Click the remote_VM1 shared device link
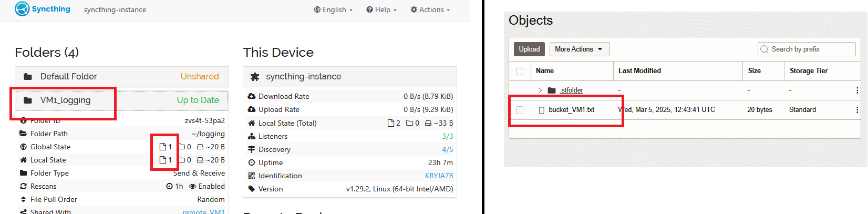 pyautogui.click(x=204, y=212)
